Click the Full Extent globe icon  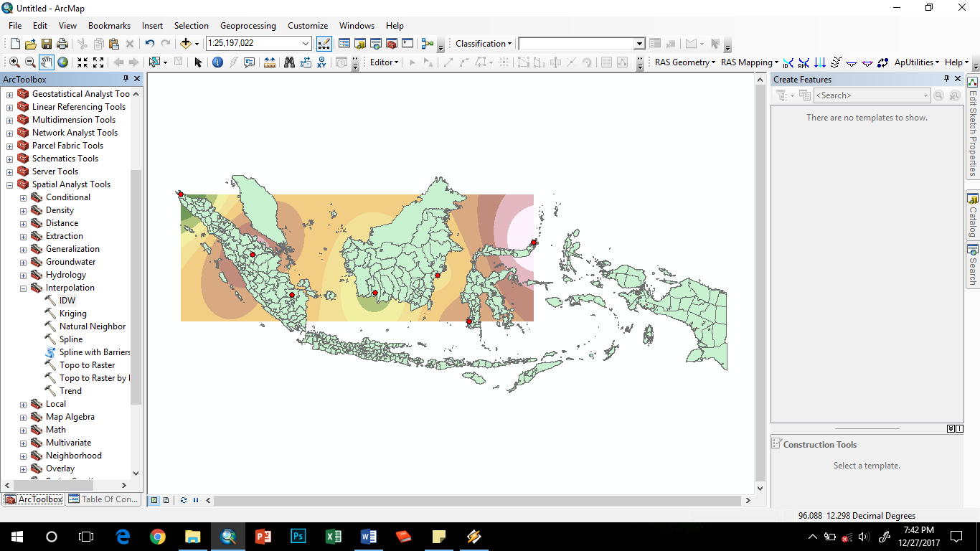point(62,62)
